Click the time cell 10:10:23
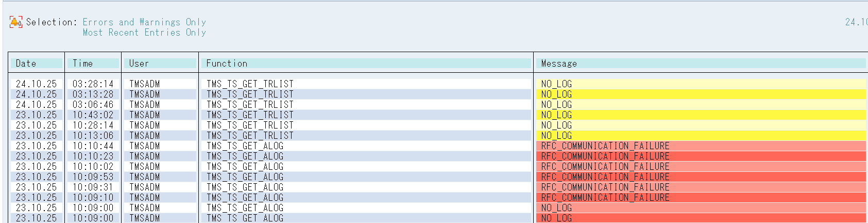The width and height of the screenshot is (868, 223). pyautogui.click(x=93, y=156)
